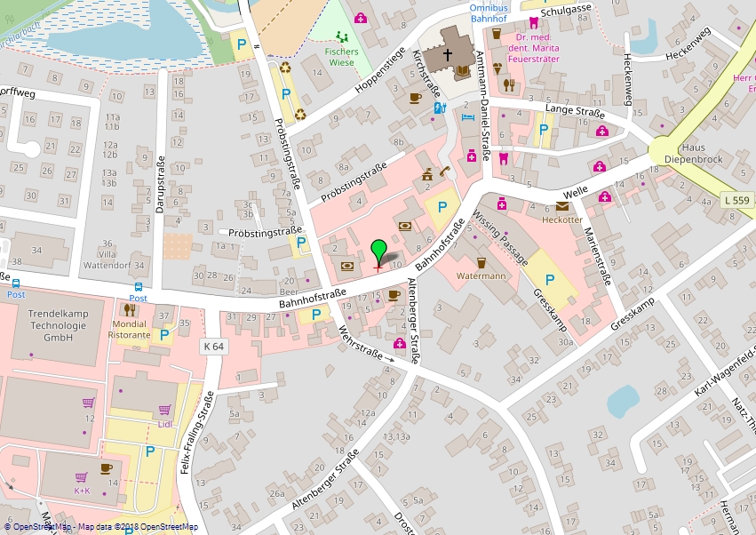Click the bank icon near building 8
This screenshot has height=535, width=756.
click(x=405, y=226)
